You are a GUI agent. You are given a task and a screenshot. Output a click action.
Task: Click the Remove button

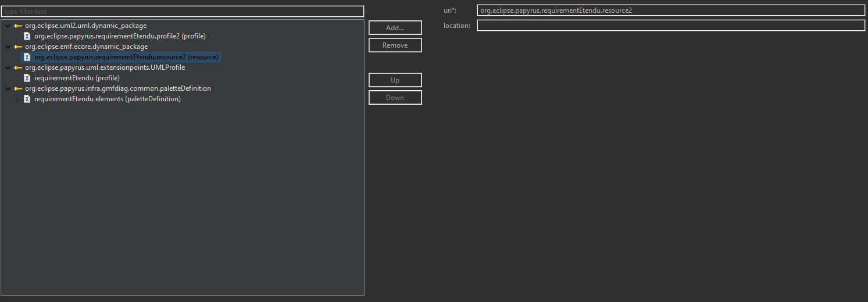395,45
